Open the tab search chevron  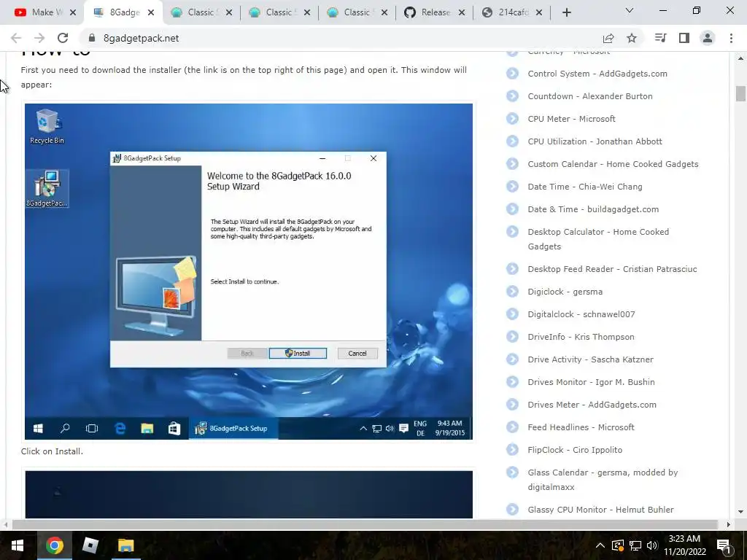tap(630, 10)
